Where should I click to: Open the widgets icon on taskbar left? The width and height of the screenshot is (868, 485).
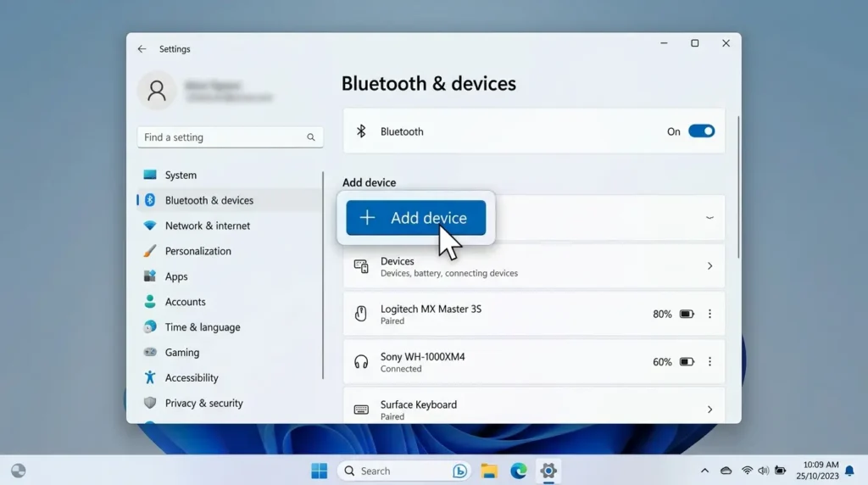[19, 471]
